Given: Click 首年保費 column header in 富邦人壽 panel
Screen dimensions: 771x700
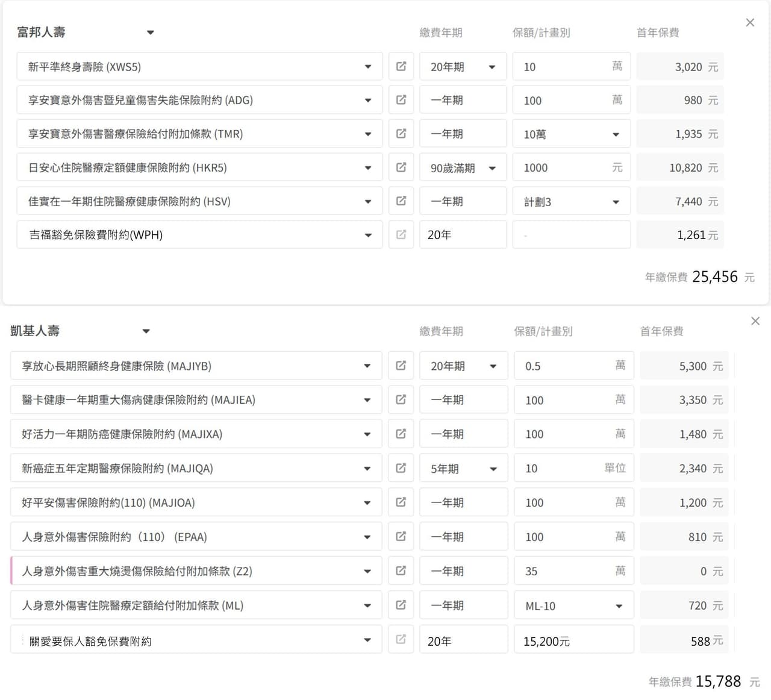Looking at the screenshot, I should (658, 33).
